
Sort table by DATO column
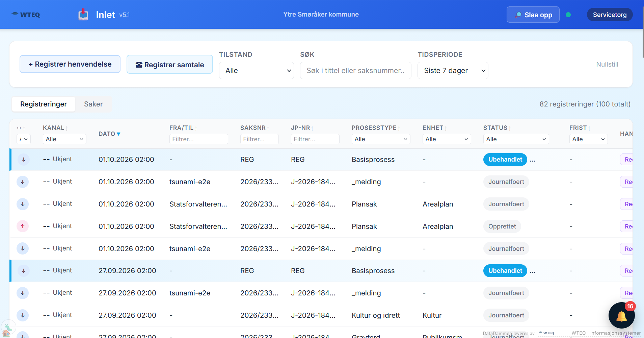109,134
